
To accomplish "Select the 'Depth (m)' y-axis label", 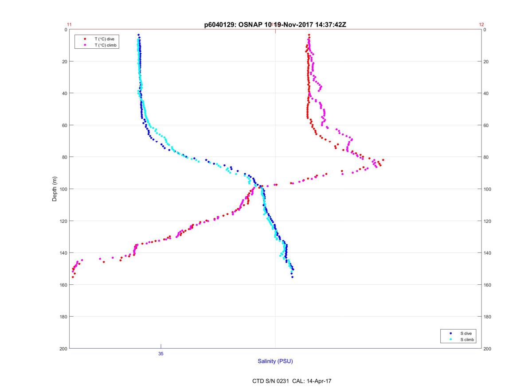I will click(55, 189).
